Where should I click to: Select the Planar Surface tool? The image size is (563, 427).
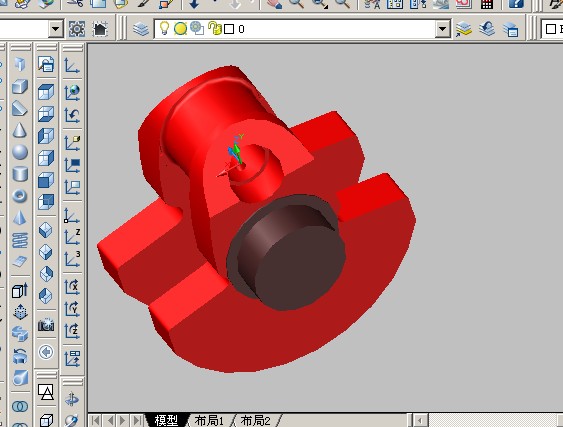[20, 261]
